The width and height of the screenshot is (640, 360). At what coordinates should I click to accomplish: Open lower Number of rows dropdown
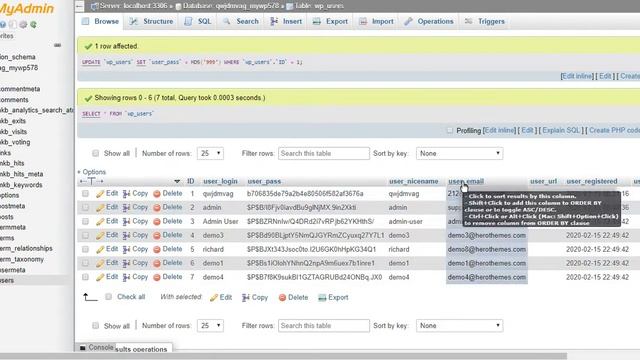coord(210,326)
